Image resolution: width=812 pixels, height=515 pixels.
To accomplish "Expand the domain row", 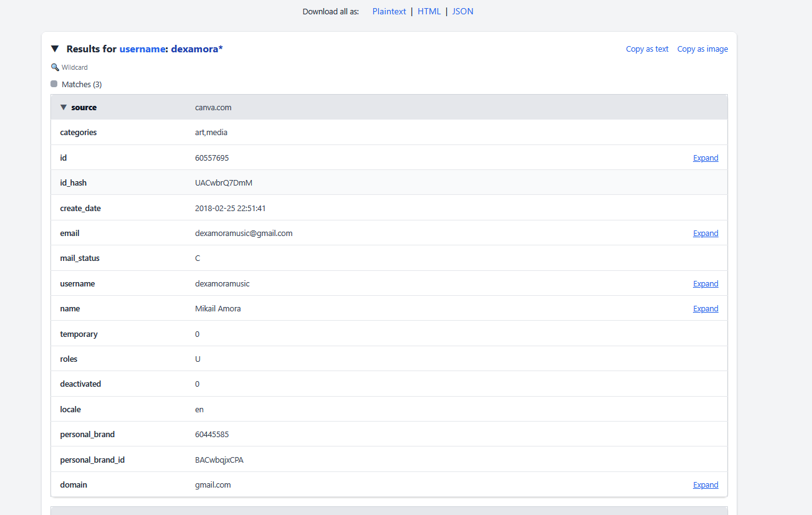I will pyautogui.click(x=705, y=485).
